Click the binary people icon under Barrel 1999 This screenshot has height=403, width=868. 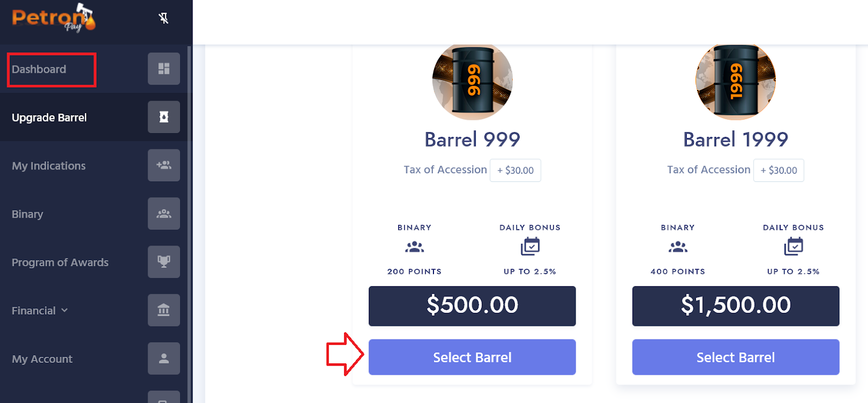click(678, 247)
